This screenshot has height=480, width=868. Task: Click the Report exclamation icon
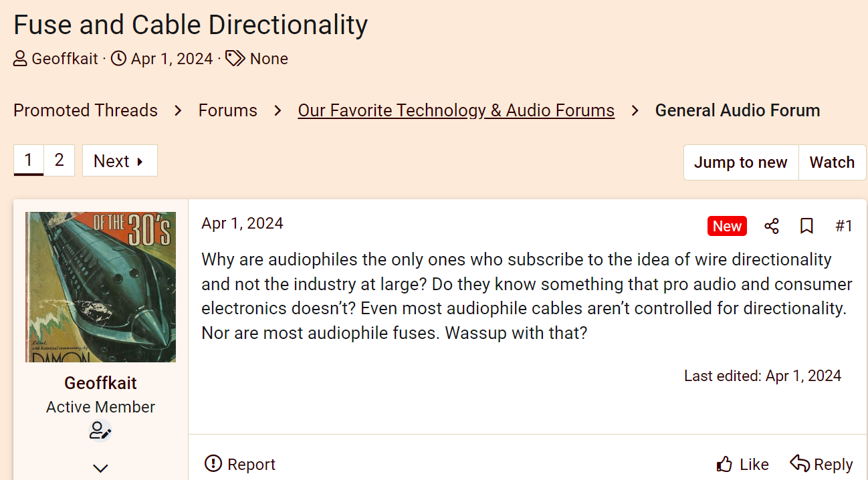(213, 463)
